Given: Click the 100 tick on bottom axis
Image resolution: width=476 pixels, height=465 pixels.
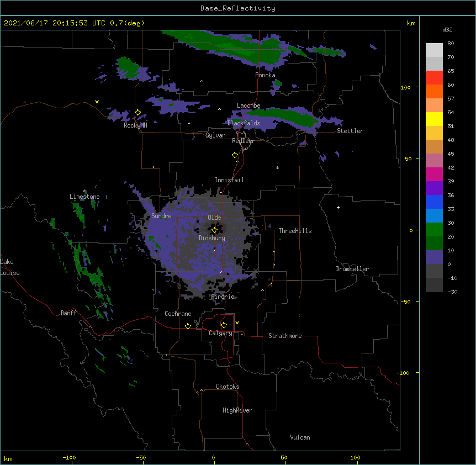Looking at the screenshot, I should click(x=355, y=458).
